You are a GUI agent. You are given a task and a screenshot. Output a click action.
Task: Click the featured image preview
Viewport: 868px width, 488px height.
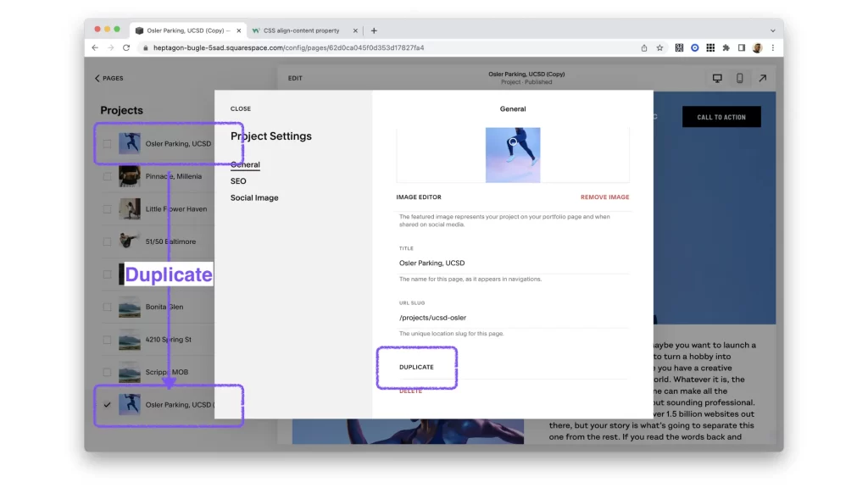pos(513,155)
